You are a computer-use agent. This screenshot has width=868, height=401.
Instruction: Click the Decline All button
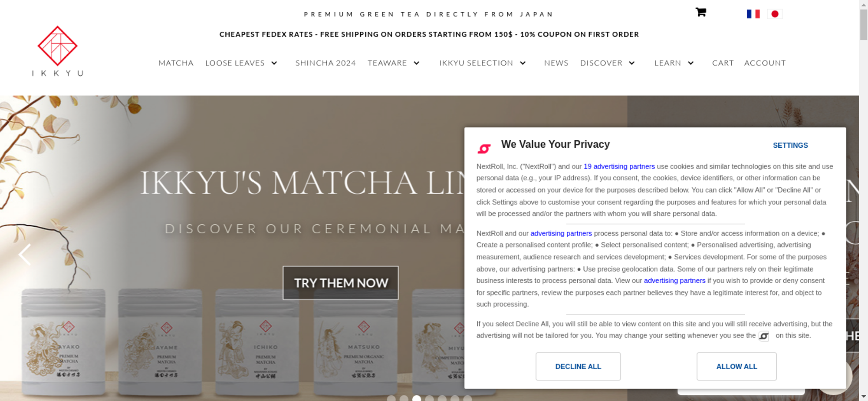coord(578,366)
